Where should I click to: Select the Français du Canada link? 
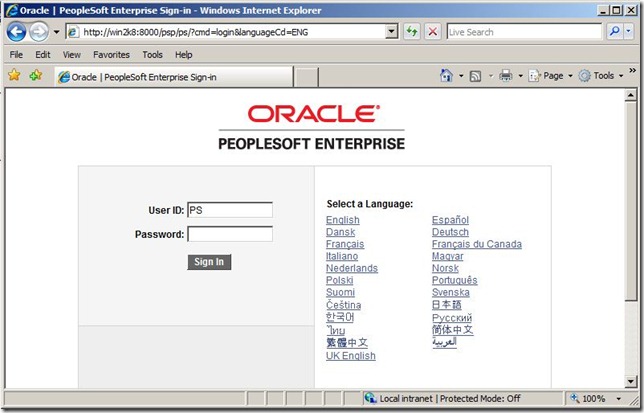point(477,244)
